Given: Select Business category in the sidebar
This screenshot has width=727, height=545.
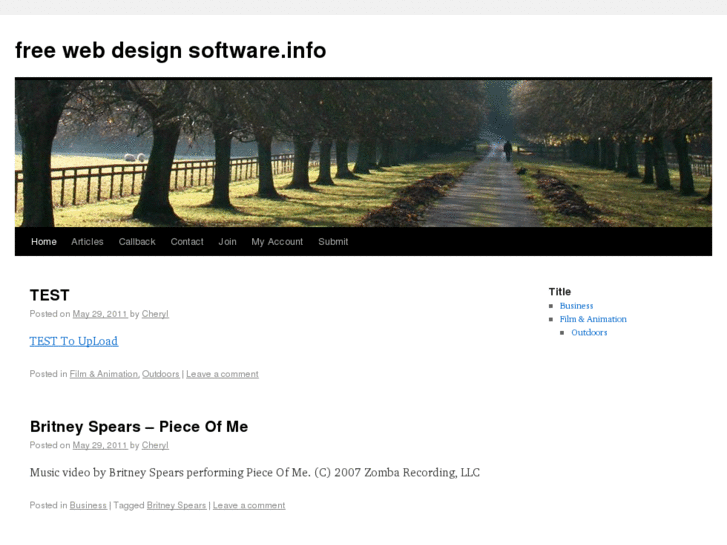Looking at the screenshot, I should pos(576,306).
